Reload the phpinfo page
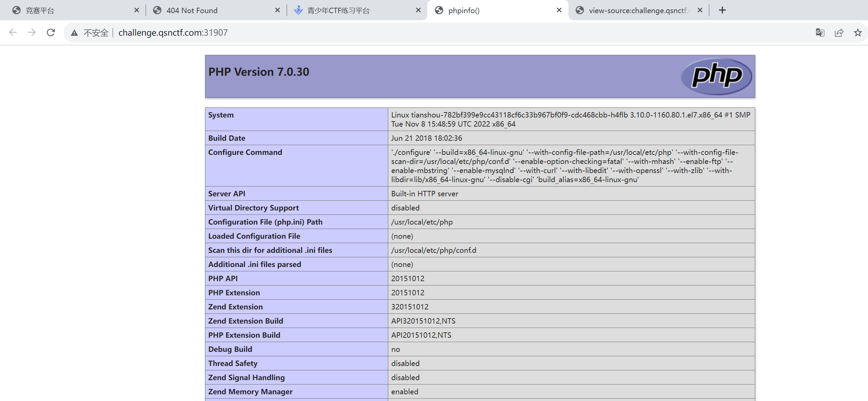 (x=51, y=32)
